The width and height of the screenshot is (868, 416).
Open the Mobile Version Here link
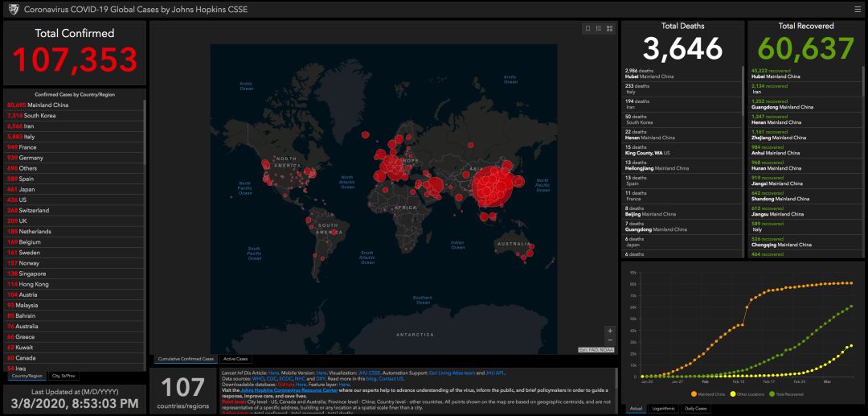coord(321,373)
